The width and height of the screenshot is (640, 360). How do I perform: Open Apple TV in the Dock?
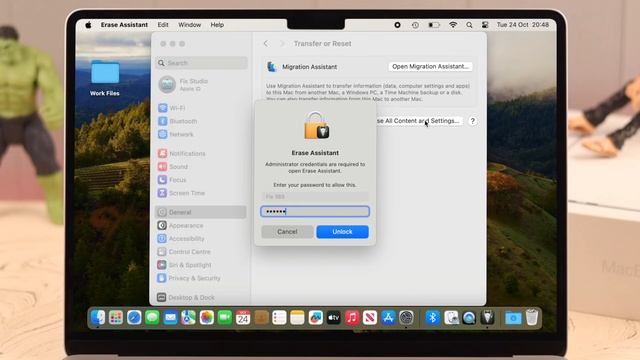tap(333, 318)
